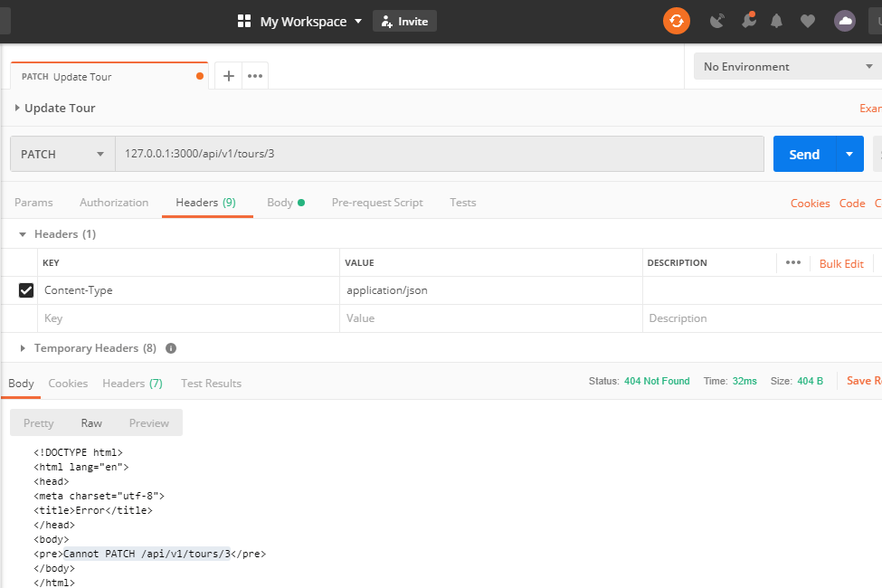This screenshot has width=882, height=588.
Task: Uncheck the Content-Type header row
Action: [x=25, y=289]
